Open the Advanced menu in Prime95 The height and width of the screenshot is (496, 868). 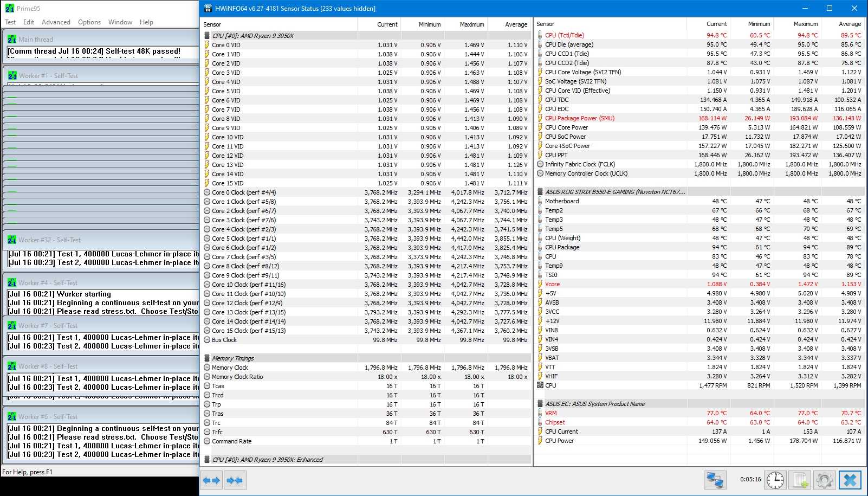pyautogui.click(x=56, y=22)
